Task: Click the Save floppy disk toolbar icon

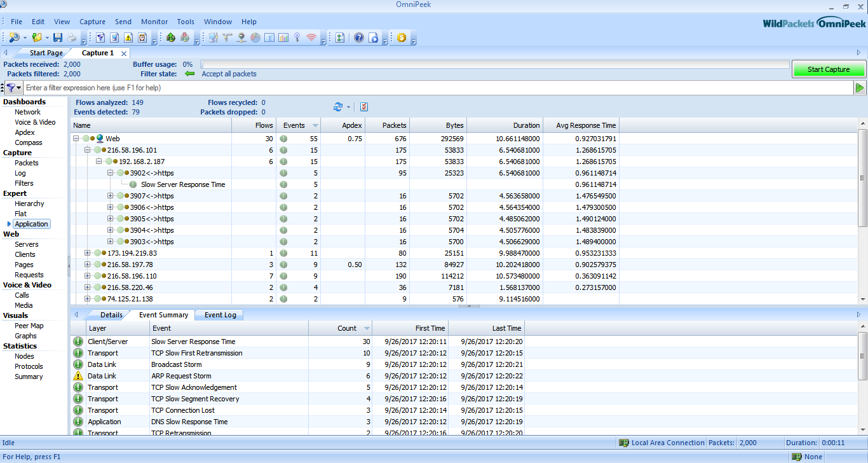Action: [x=58, y=38]
